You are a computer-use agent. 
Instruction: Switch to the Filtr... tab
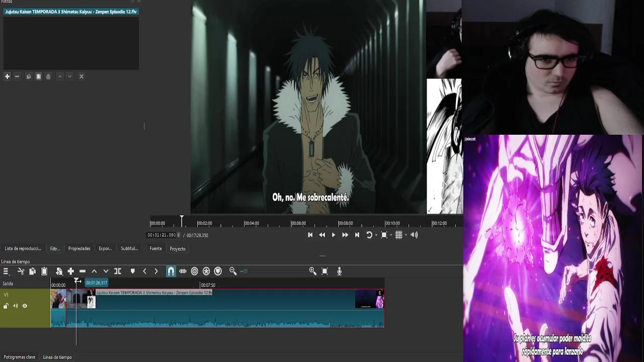coord(55,248)
